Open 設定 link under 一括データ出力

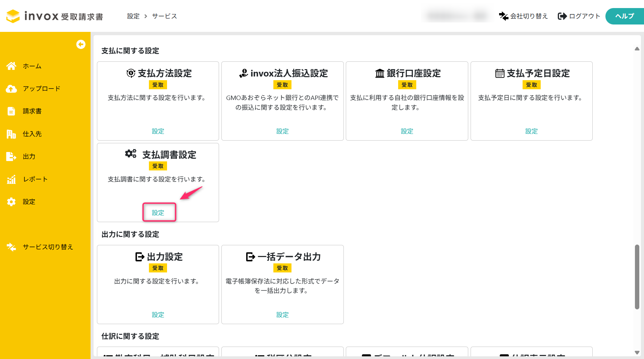click(x=282, y=315)
